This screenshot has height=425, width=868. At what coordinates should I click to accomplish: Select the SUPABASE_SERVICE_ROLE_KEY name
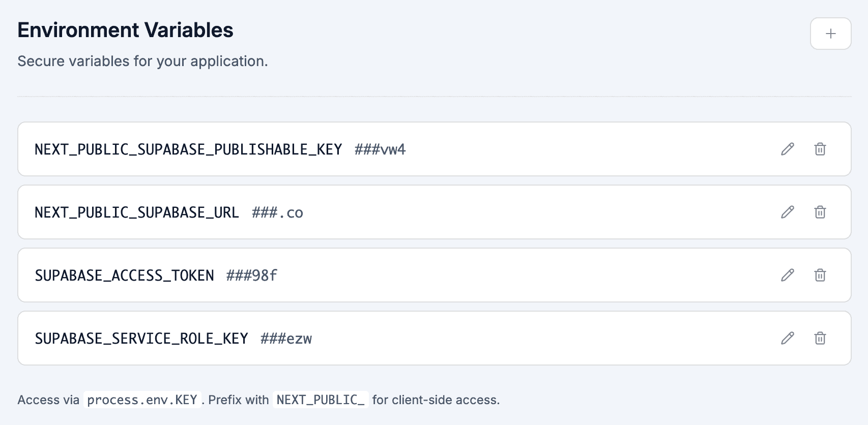click(x=141, y=339)
